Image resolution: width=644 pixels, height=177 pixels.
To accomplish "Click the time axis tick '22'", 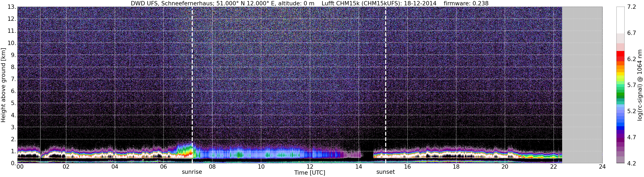I will 554,167.
